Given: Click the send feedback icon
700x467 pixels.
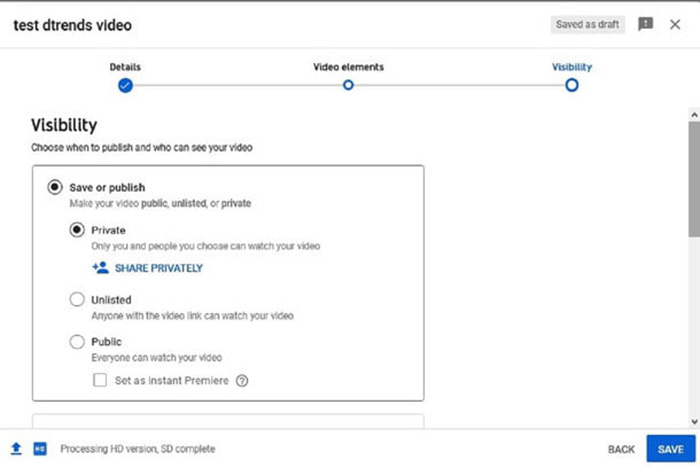Looking at the screenshot, I should pyautogui.click(x=646, y=24).
